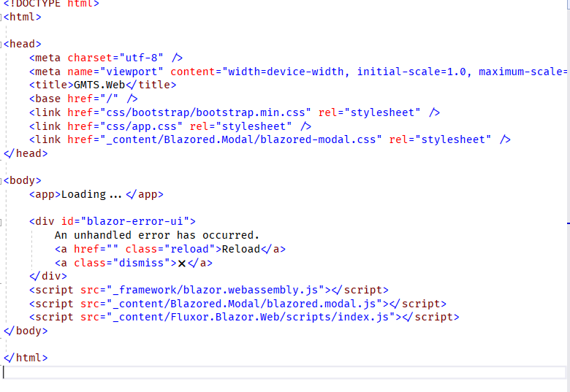Click the css/app.css path
The height and width of the screenshot is (392, 570).
pyautogui.click(x=141, y=126)
